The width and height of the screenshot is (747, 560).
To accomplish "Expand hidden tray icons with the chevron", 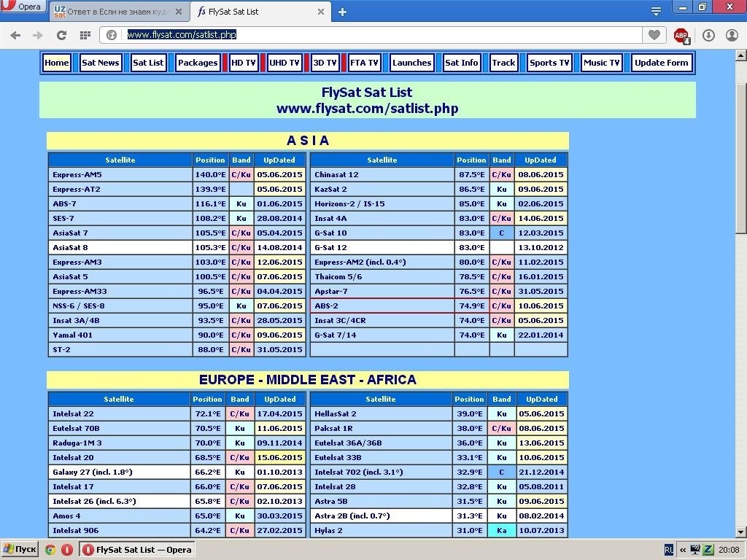I will pos(683,550).
